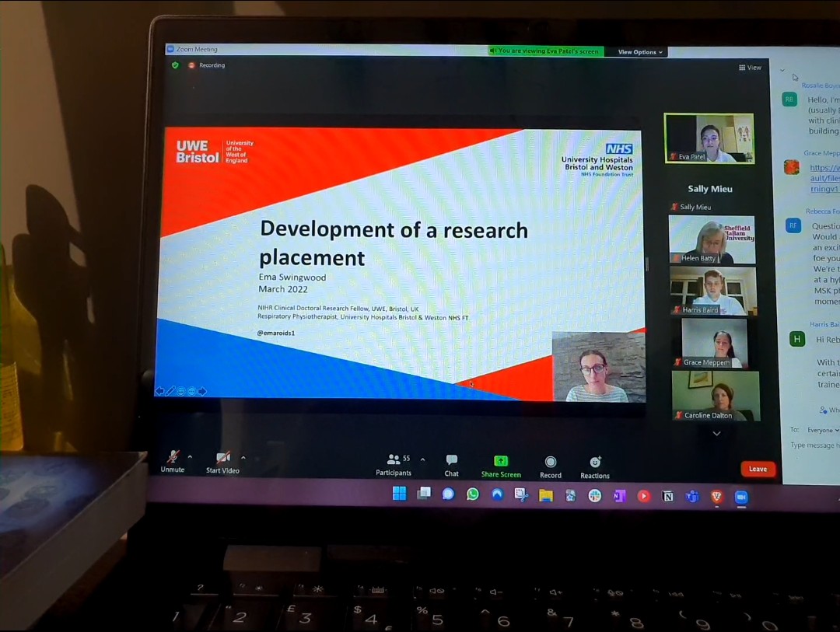This screenshot has height=632, width=840.
Task: Open the see all slides icon
Action: pyautogui.click(x=181, y=392)
